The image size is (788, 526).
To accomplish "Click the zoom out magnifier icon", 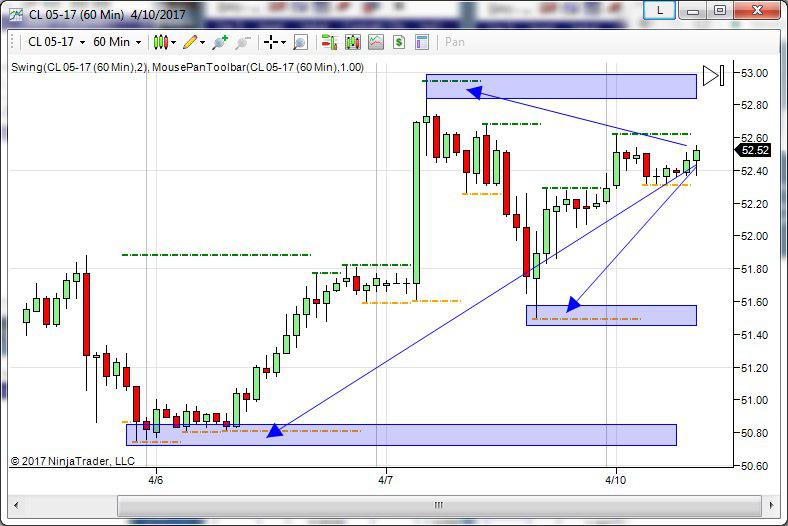I will click(x=243, y=42).
